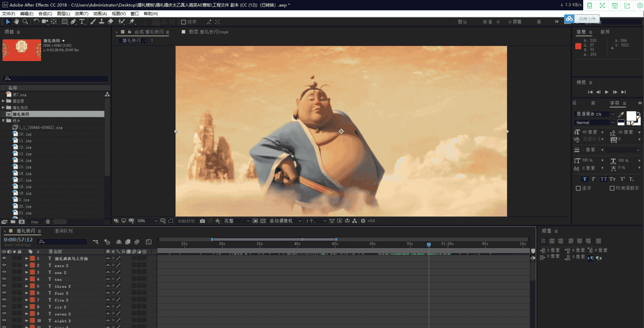Image resolution: width=644 pixels, height=328 pixels.
Task: Jump to first frame in Preview panel
Action: (590, 92)
